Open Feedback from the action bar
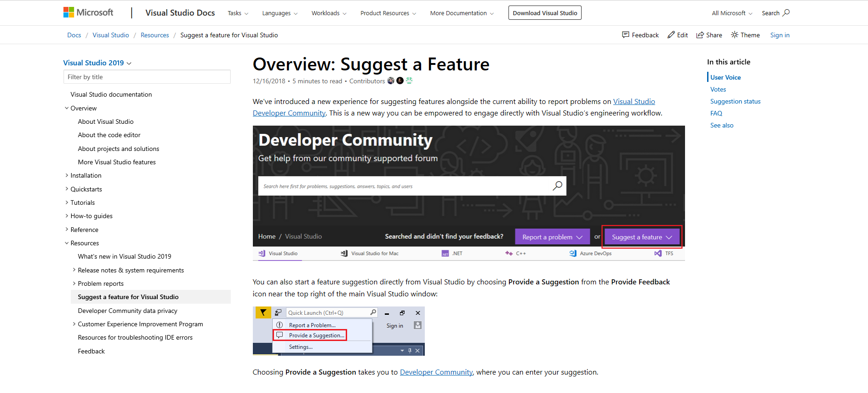 pyautogui.click(x=640, y=35)
